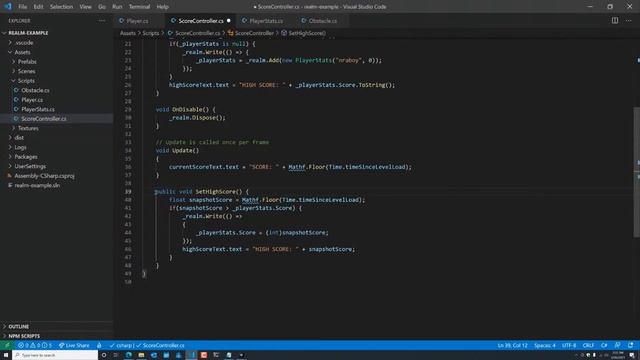Open editor more actions ellipsis menu
The width and height of the screenshot is (640, 360).
pos(629,20)
